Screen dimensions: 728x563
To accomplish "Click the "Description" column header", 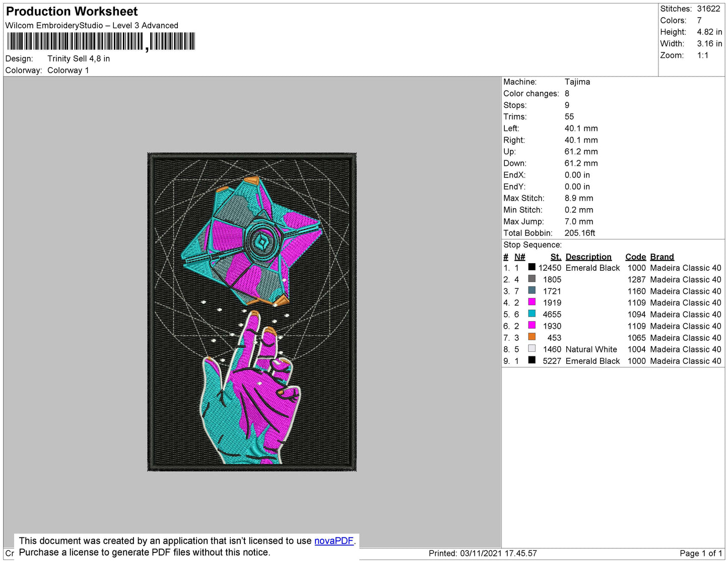I will 588,257.
